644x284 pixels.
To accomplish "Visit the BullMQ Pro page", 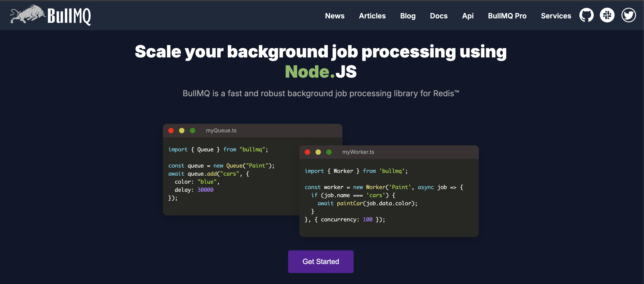I will click(x=507, y=16).
